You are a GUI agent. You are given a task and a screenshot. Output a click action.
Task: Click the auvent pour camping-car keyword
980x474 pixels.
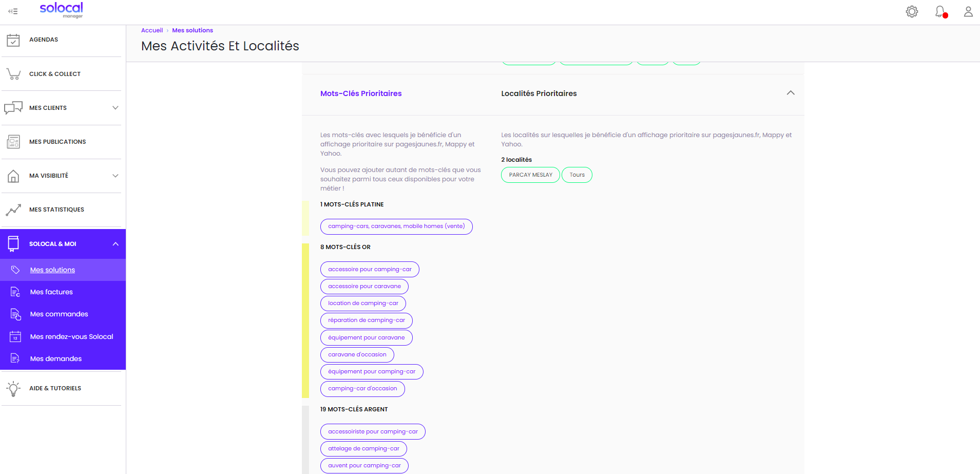tap(364, 466)
